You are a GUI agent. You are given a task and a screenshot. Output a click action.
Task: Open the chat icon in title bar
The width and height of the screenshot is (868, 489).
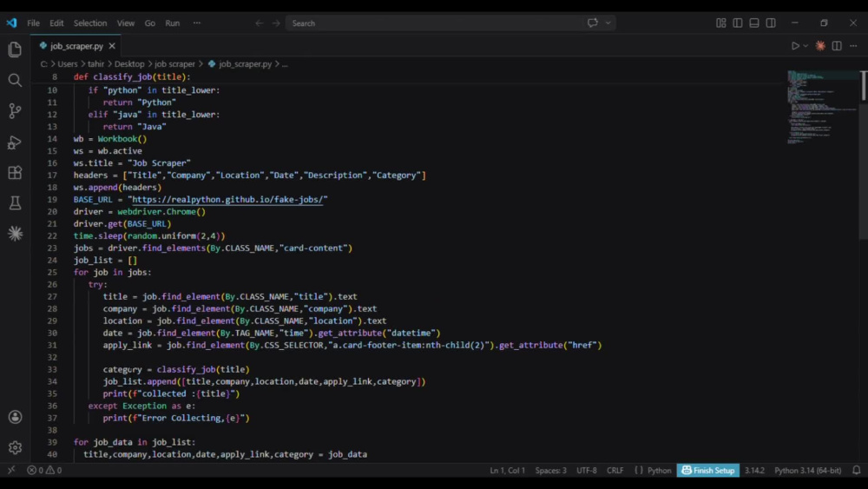(x=592, y=23)
